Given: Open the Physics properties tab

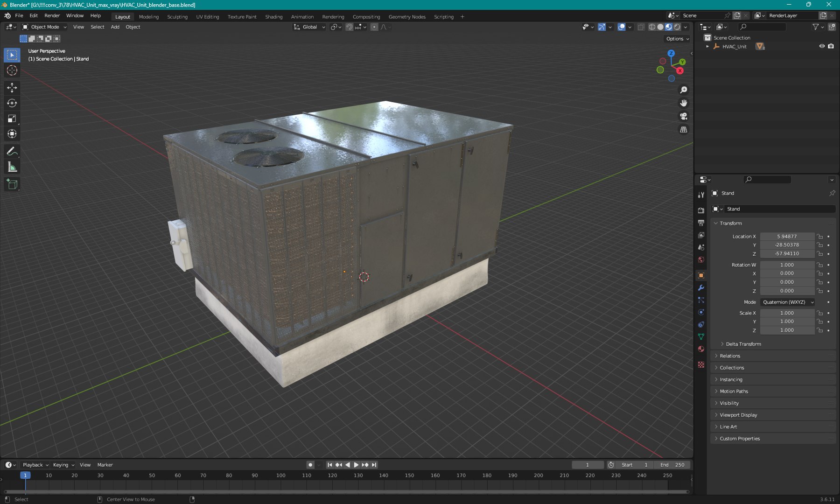Looking at the screenshot, I should pos(701,312).
